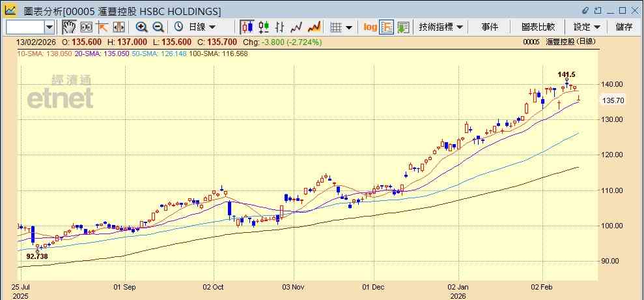Toggle log scale

click(x=370, y=27)
